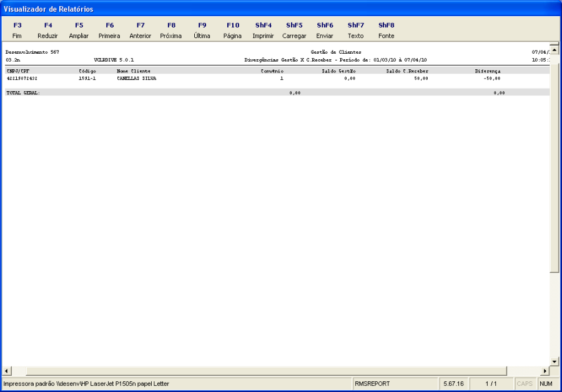Click the -50,00 difference value
This screenshot has width=562, height=392.
point(492,78)
